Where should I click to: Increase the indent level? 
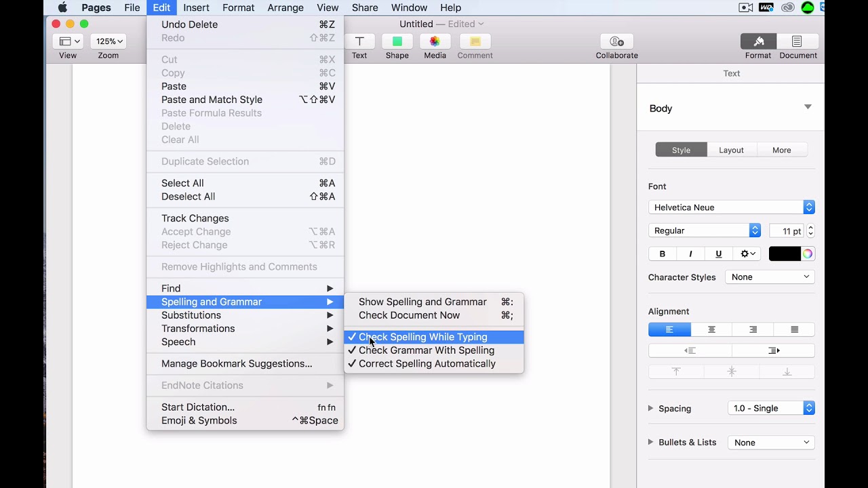pyautogui.click(x=774, y=350)
